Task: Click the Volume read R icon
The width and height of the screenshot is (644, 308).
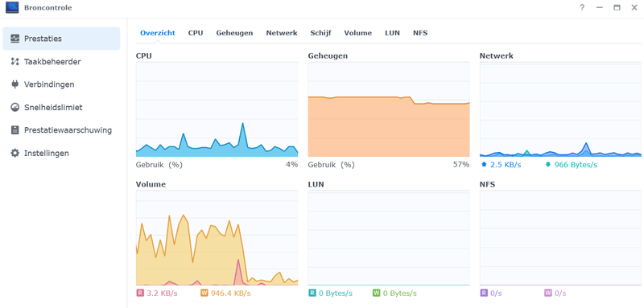Action: click(x=140, y=294)
